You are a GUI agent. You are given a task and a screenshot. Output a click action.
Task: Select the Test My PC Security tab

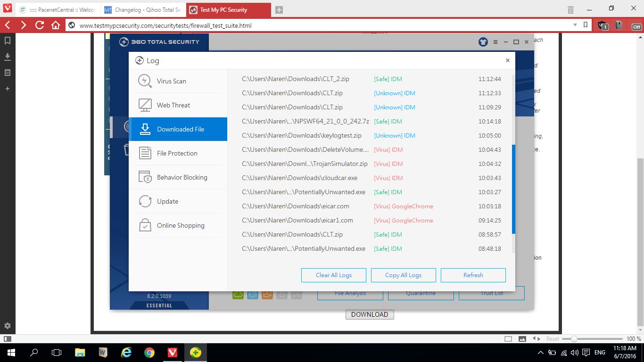coord(229,9)
